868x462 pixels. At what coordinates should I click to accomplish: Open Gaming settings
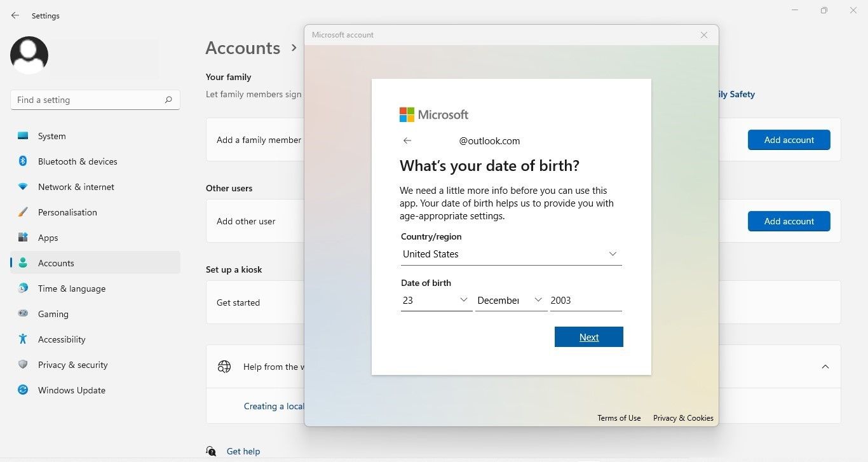click(x=95, y=314)
